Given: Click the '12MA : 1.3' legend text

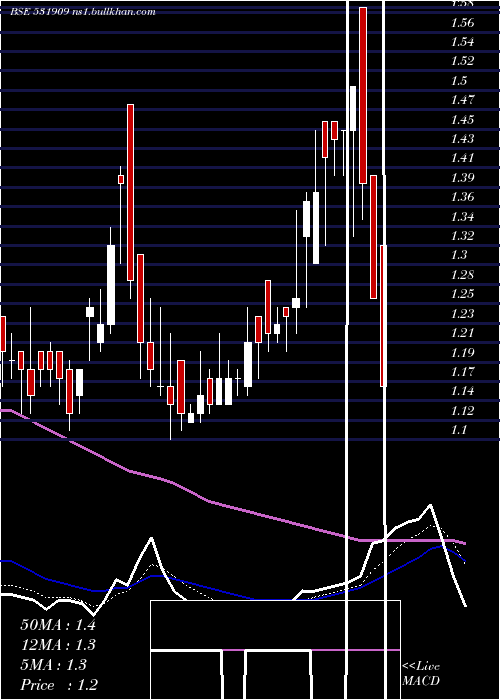Looking at the screenshot, I should click(58, 645).
